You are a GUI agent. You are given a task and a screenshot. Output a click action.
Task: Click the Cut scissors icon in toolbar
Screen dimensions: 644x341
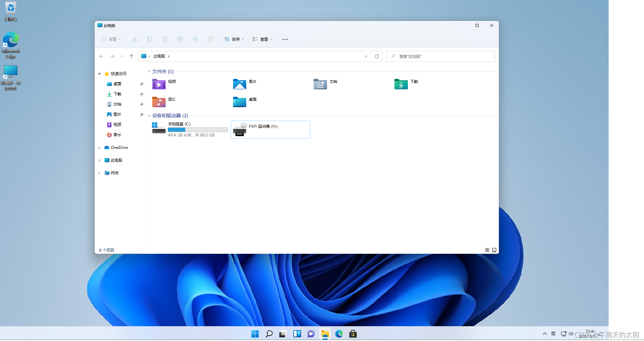pos(134,39)
